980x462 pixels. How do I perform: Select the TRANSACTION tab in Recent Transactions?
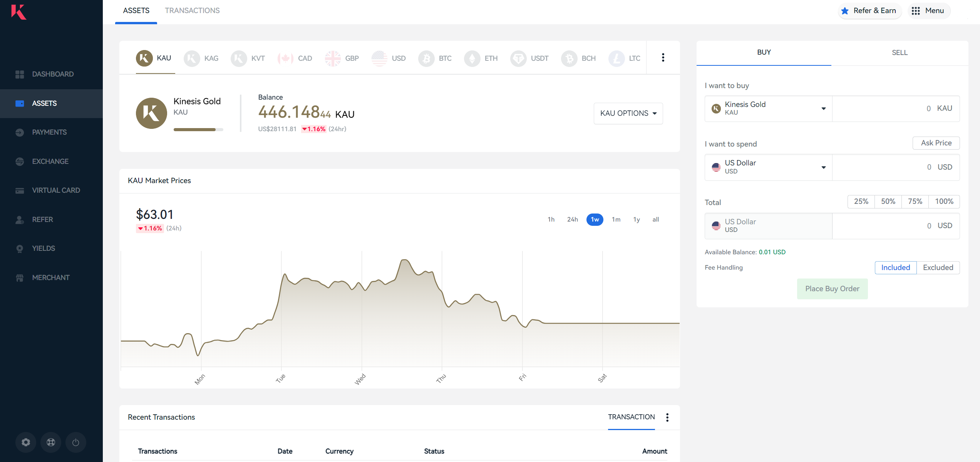(x=632, y=417)
